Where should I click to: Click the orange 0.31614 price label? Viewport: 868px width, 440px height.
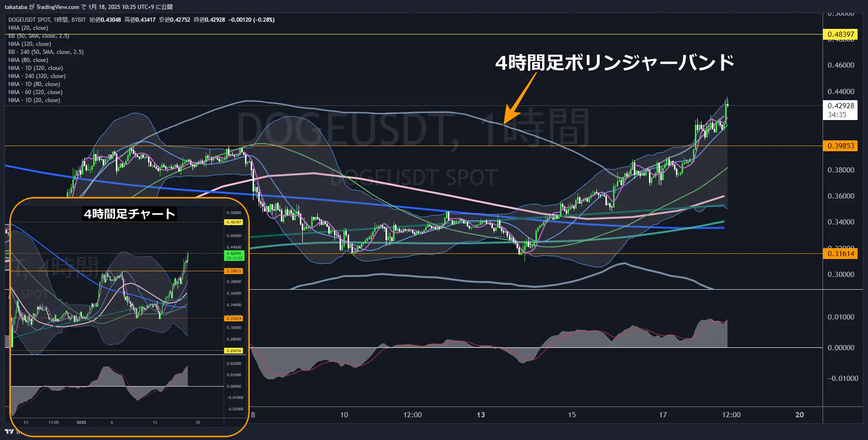[x=841, y=254]
